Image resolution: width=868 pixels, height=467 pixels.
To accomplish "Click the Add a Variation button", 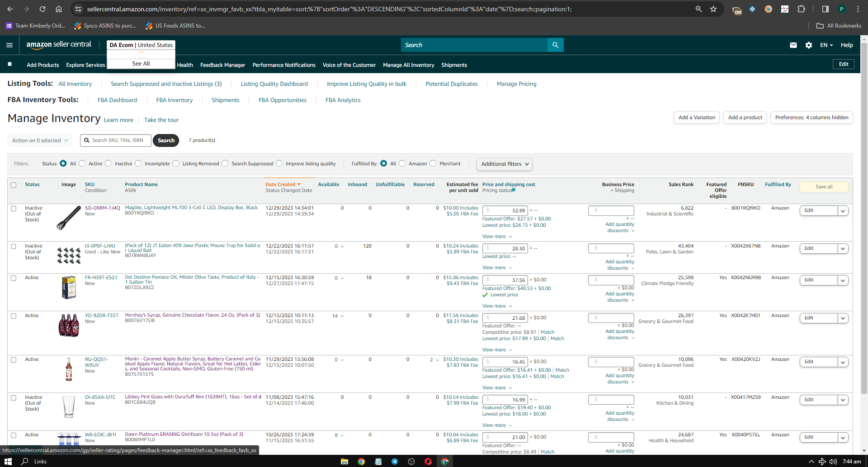I will coord(697,117).
